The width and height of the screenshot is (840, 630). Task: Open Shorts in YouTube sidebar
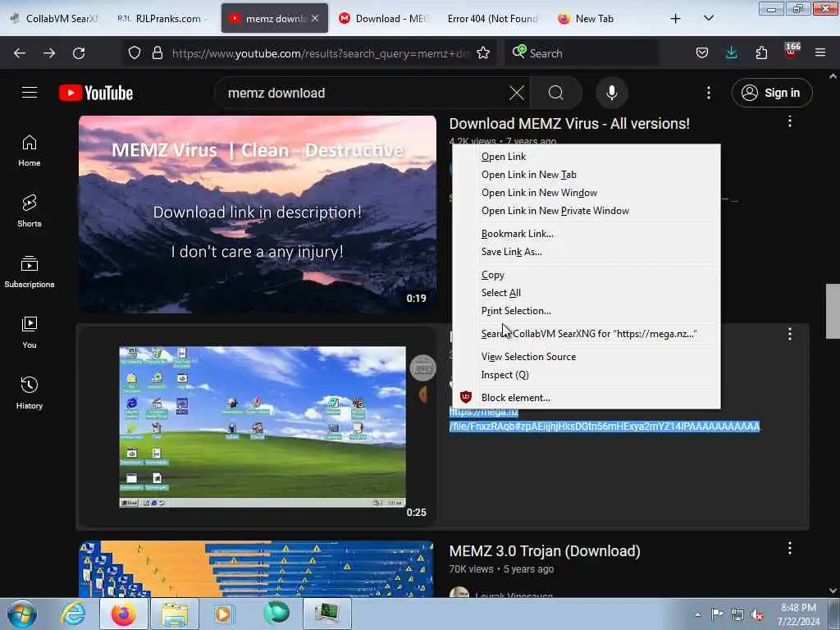pyautogui.click(x=30, y=211)
